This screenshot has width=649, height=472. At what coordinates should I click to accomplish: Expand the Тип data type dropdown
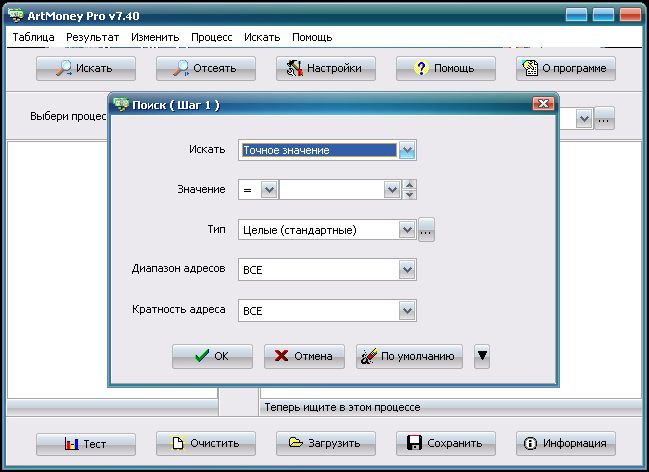coord(407,230)
